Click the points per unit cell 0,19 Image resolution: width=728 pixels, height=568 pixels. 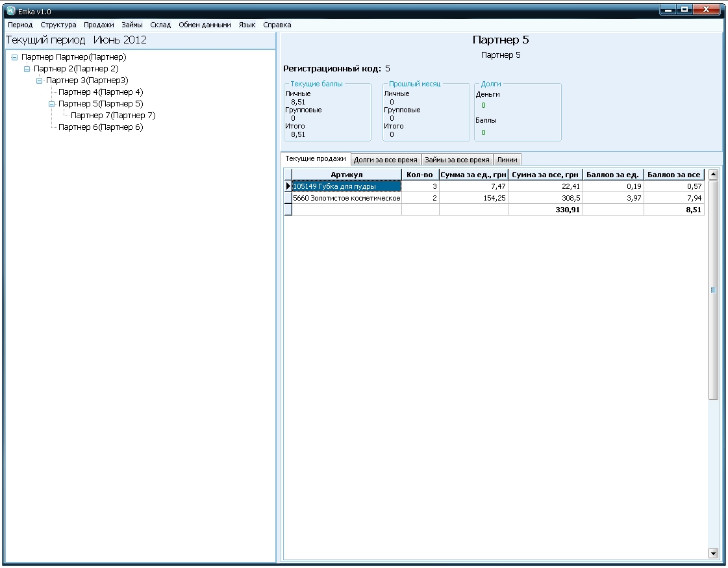[x=613, y=186]
